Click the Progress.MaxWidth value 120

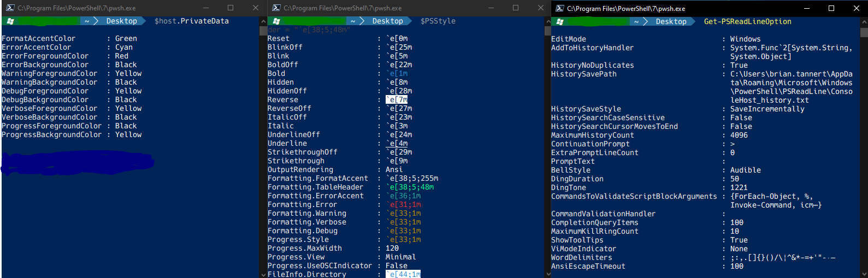(x=392, y=249)
